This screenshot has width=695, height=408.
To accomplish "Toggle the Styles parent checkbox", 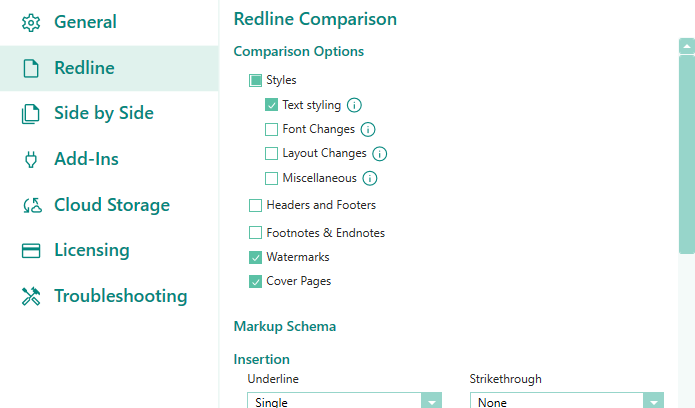I will coord(255,80).
